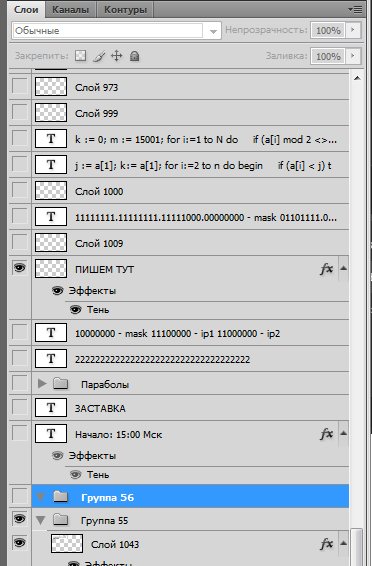This screenshot has height=566, width=372.
Task: Toggle Эффекты eye under Начало: 15:00 Мск
Action: pos(57,455)
